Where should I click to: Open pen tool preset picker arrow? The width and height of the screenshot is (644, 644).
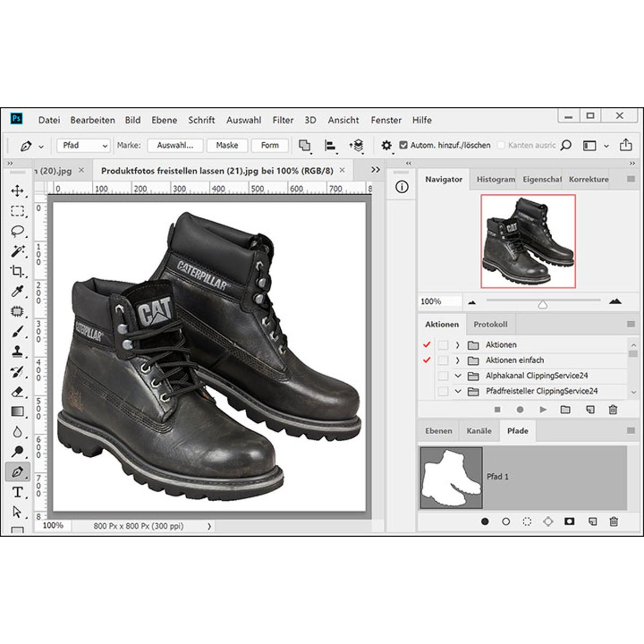[x=41, y=146]
